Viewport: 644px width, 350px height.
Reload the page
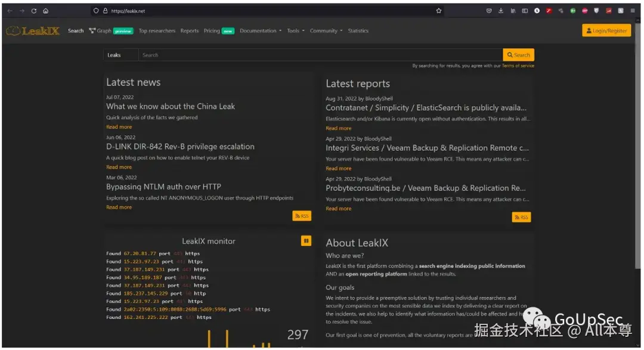(33, 11)
